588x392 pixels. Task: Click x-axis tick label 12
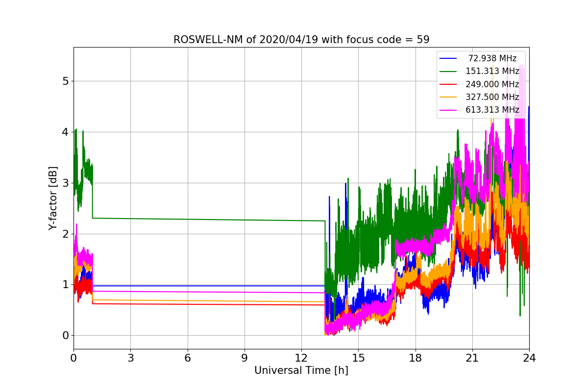301,358
